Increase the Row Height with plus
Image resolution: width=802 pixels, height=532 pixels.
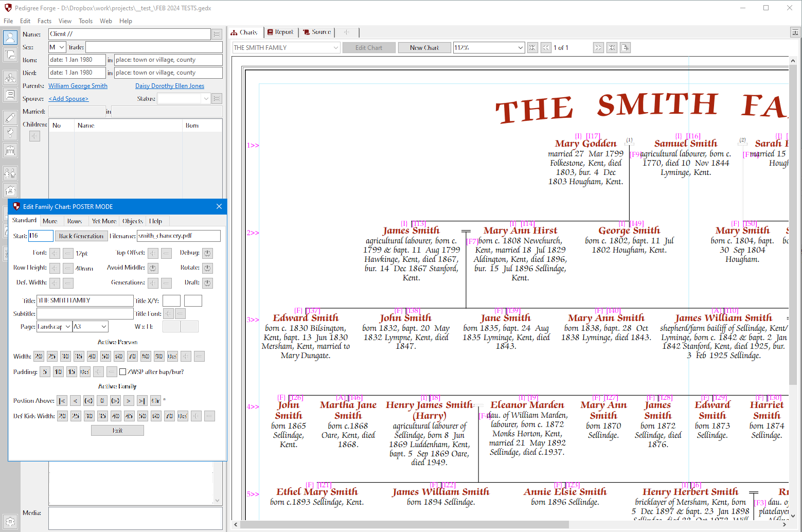[55, 268]
